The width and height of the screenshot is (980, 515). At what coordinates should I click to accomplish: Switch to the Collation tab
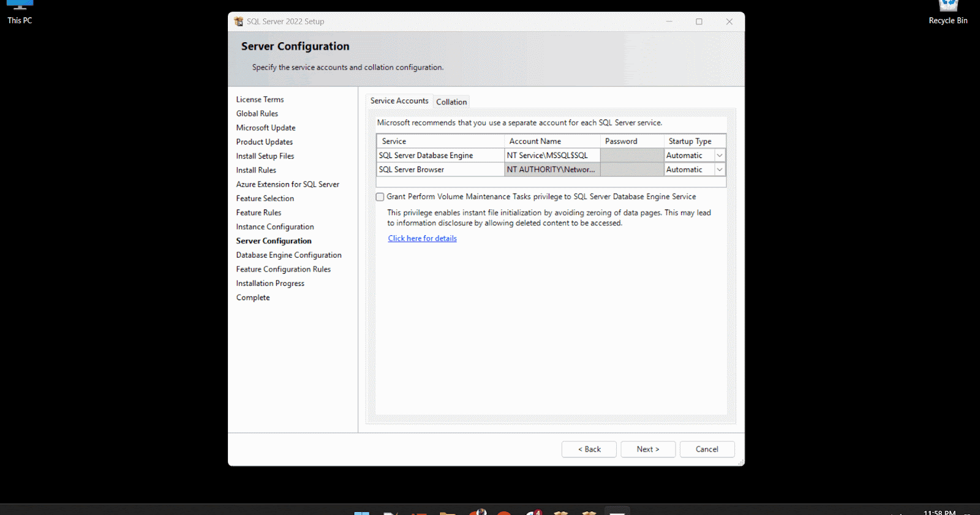[451, 102]
